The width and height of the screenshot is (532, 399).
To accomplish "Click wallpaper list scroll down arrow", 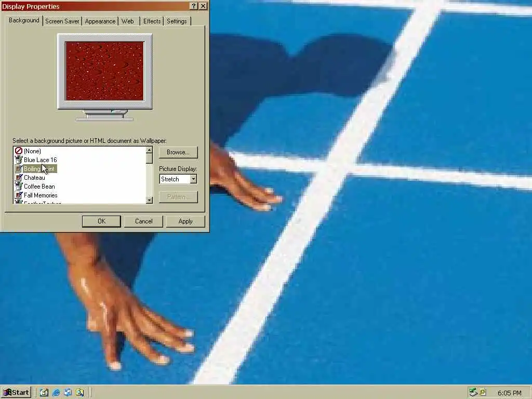I will [149, 200].
